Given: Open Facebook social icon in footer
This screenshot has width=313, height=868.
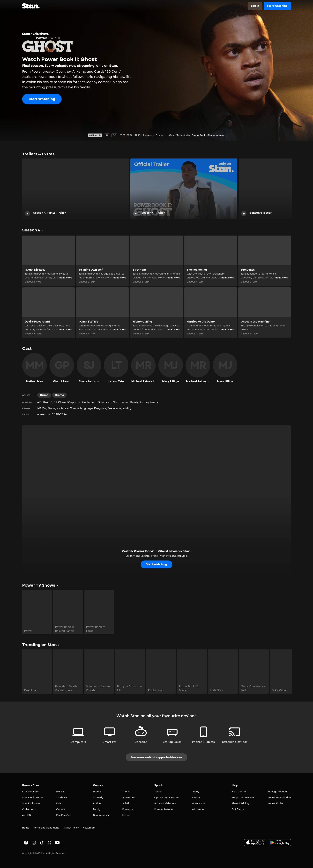Looking at the screenshot, I should (x=26, y=842).
